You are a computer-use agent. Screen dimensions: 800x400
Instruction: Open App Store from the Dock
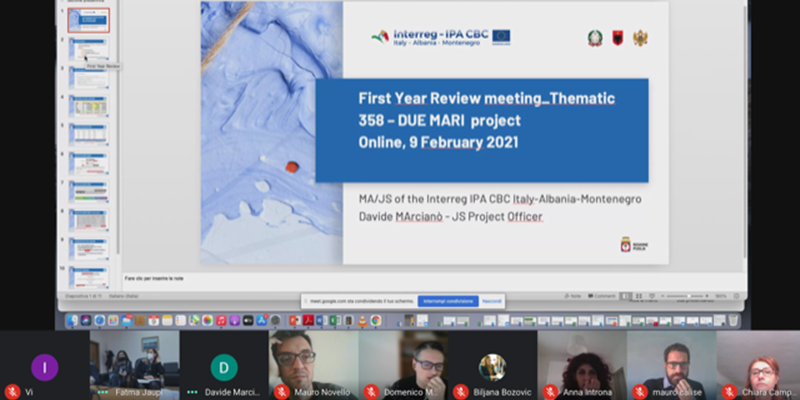tap(262, 320)
